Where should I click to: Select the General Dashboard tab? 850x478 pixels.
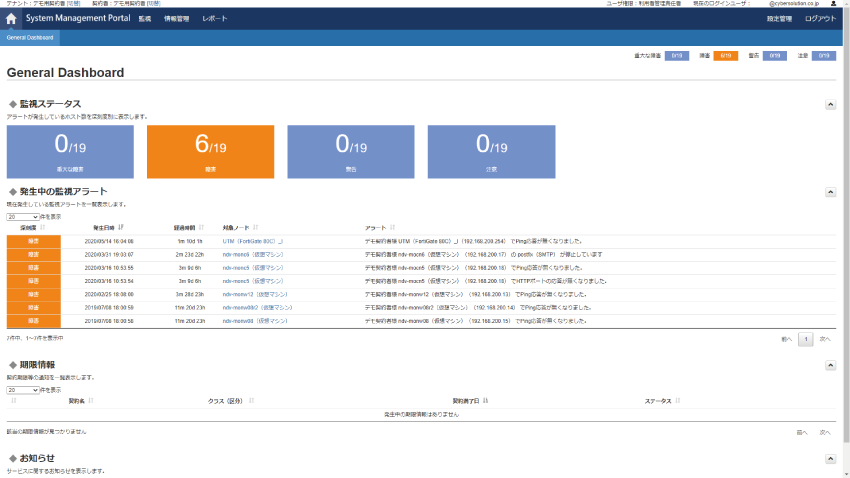[x=30, y=38]
